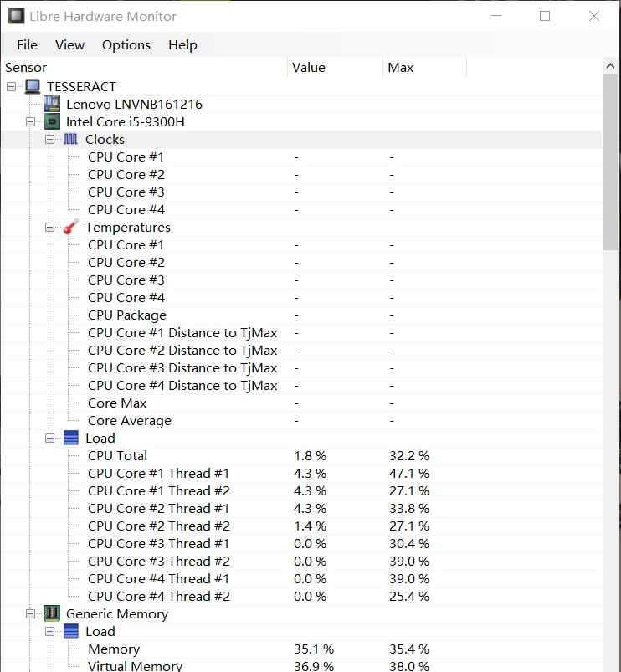
Task: Collapse the Temperatures section
Action: click(x=50, y=227)
